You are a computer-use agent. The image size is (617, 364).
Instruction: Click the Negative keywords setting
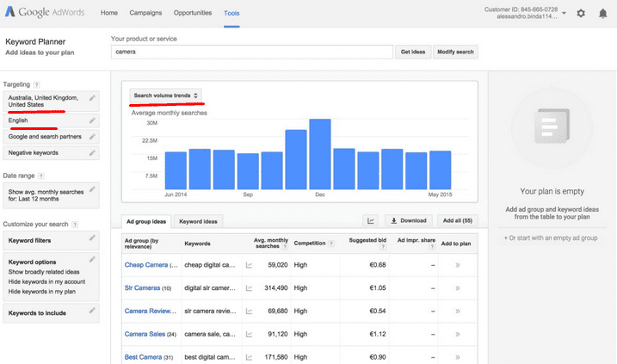(x=51, y=153)
